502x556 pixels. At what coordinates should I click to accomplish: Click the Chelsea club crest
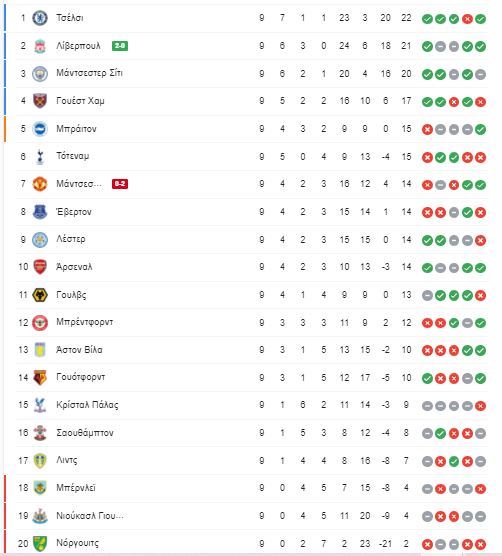click(40, 18)
